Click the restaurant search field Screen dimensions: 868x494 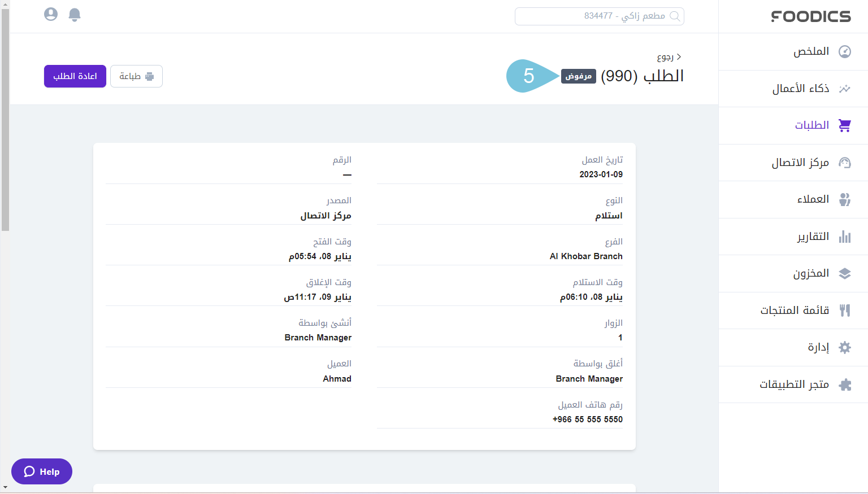click(x=599, y=16)
